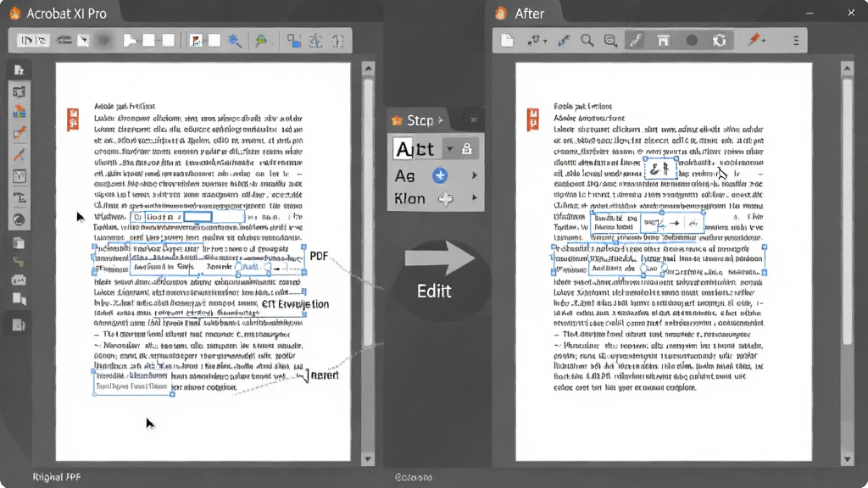Click the Ajtt font field in Step panel
The width and height of the screenshot is (868, 488).
pos(418,149)
